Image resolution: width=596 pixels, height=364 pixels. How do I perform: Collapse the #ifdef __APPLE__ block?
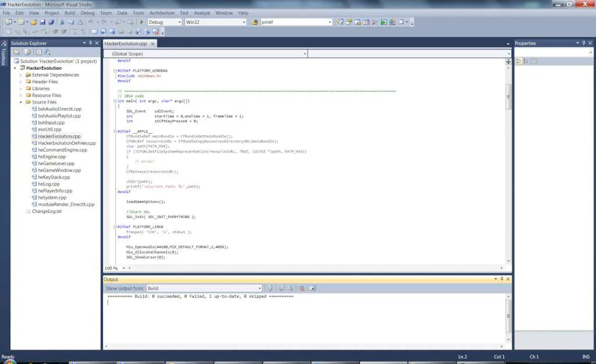115,131
